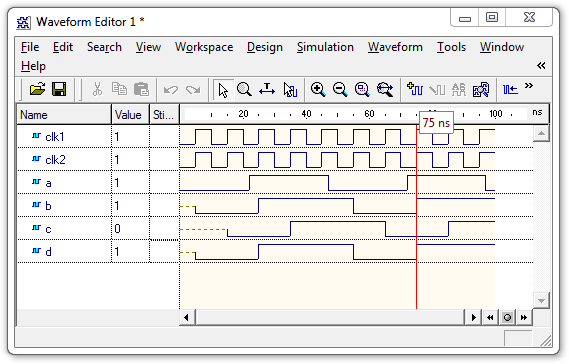The height and width of the screenshot is (364, 569).
Task: Open a waveform file with folder icon
Action: point(37,89)
